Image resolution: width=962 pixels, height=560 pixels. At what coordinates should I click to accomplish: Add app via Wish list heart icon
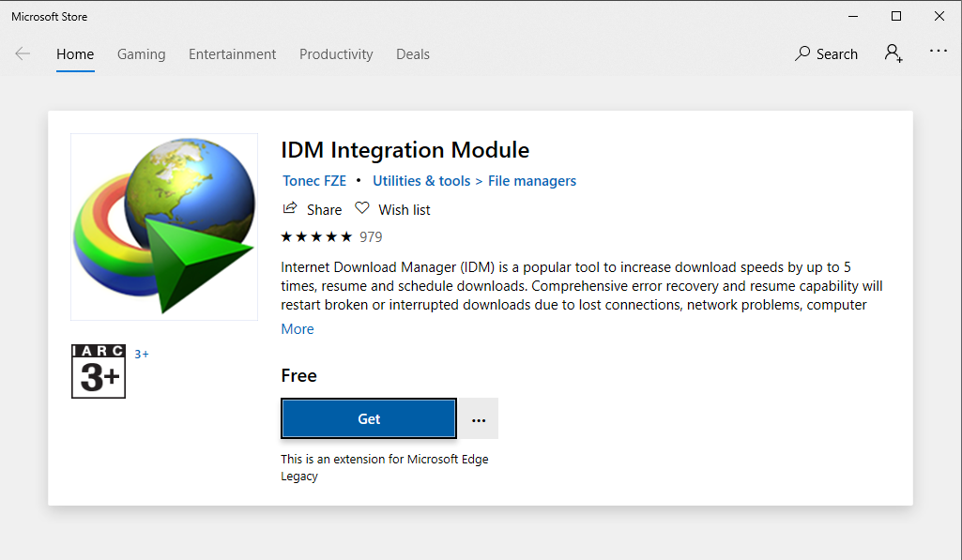coord(362,209)
